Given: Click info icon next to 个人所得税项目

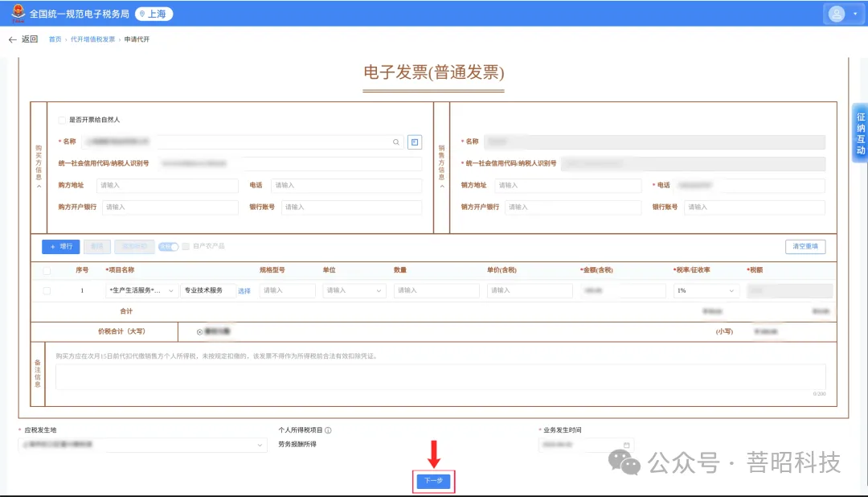Looking at the screenshot, I should coord(328,430).
